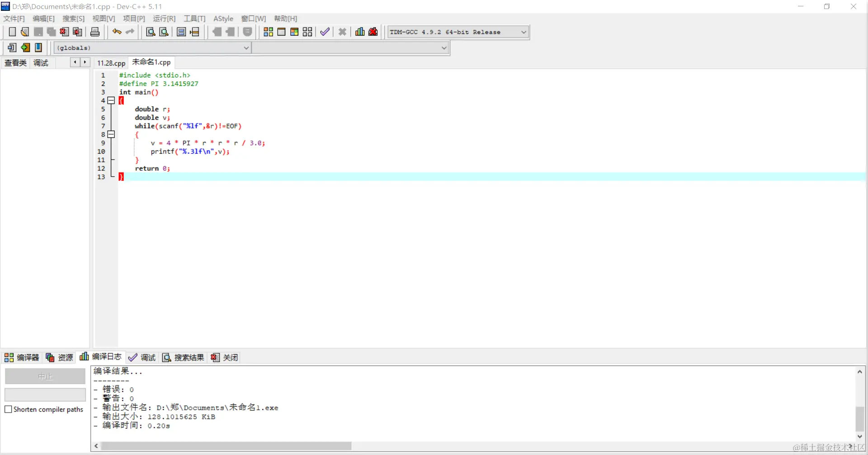Click the compile log vertical scrollbar thumb
Viewport: 868px width, 455px height.
tap(860, 419)
